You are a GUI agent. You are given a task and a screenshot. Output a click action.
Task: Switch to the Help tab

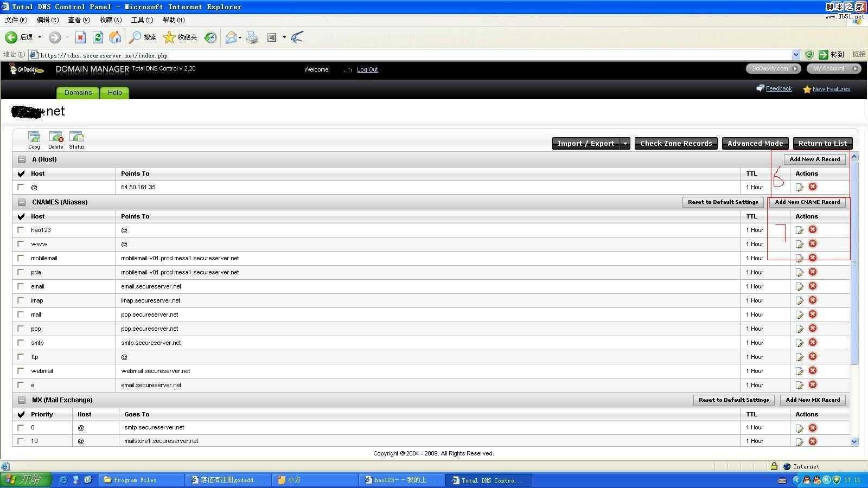[114, 93]
